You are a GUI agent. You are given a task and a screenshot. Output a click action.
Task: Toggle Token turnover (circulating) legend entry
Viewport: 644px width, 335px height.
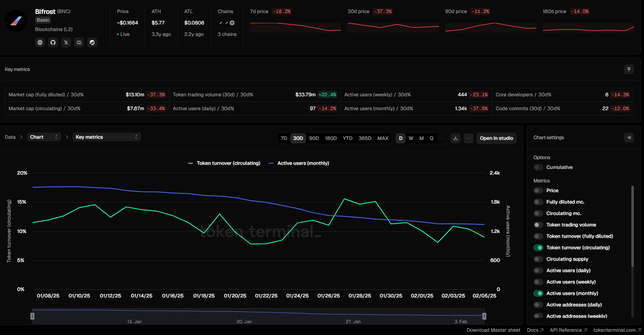point(224,163)
